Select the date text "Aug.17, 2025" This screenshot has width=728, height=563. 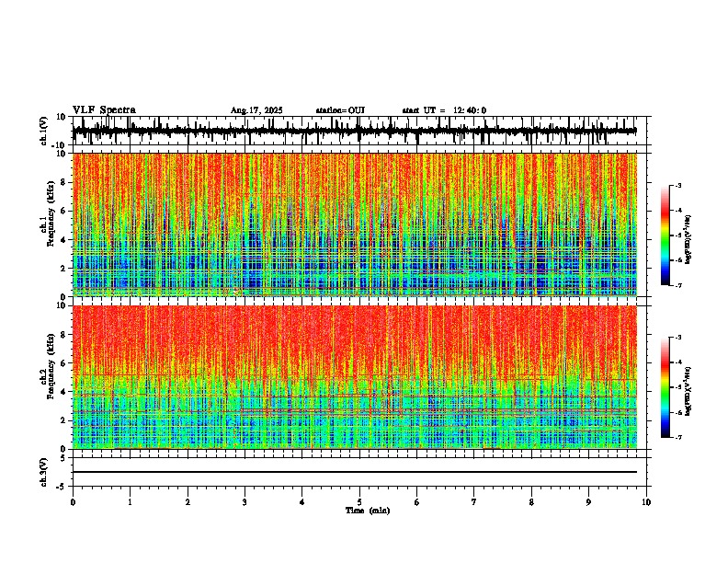(x=256, y=110)
